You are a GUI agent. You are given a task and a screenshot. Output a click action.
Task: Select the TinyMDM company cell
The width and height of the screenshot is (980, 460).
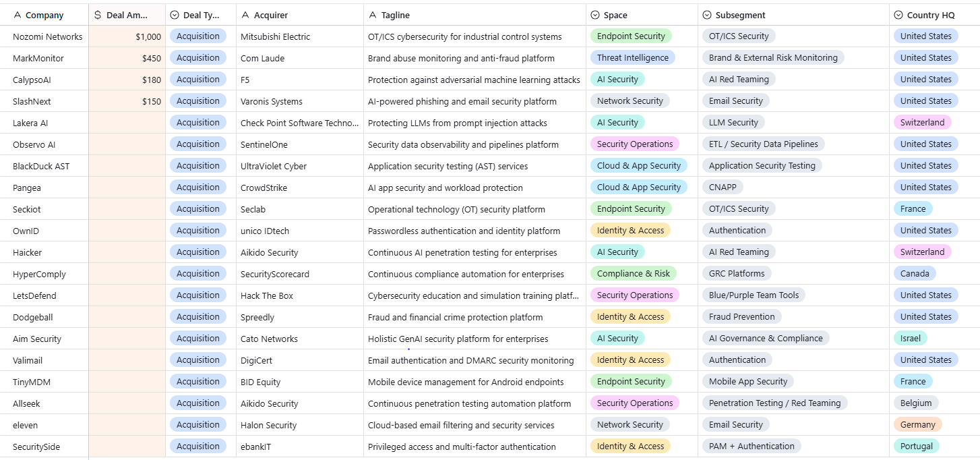(44, 382)
